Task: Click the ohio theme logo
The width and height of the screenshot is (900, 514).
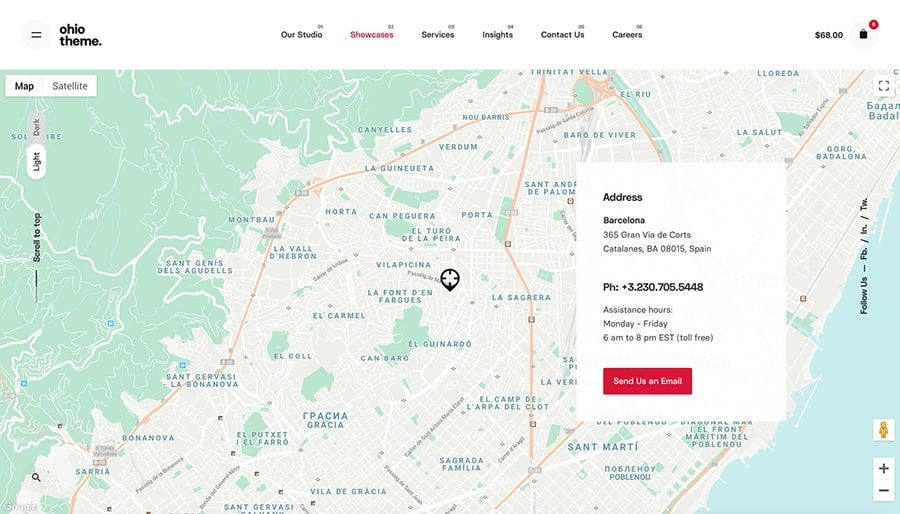Action: tap(80, 35)
